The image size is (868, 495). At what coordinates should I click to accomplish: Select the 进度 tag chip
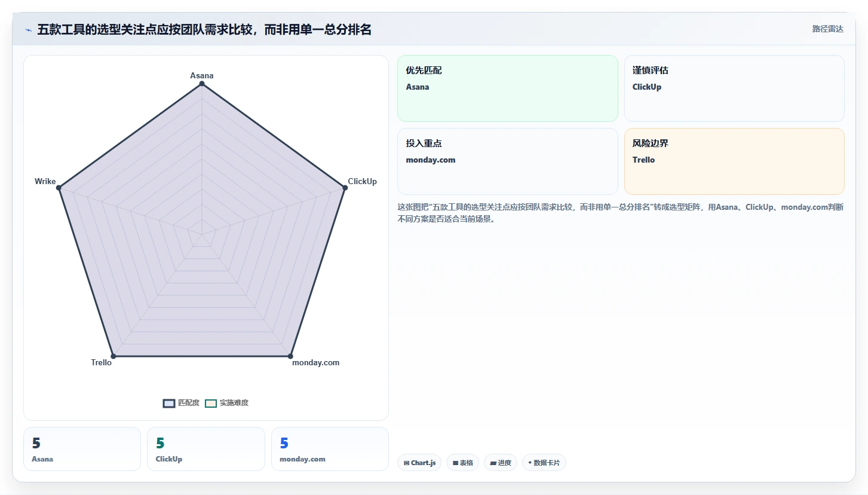501,463
